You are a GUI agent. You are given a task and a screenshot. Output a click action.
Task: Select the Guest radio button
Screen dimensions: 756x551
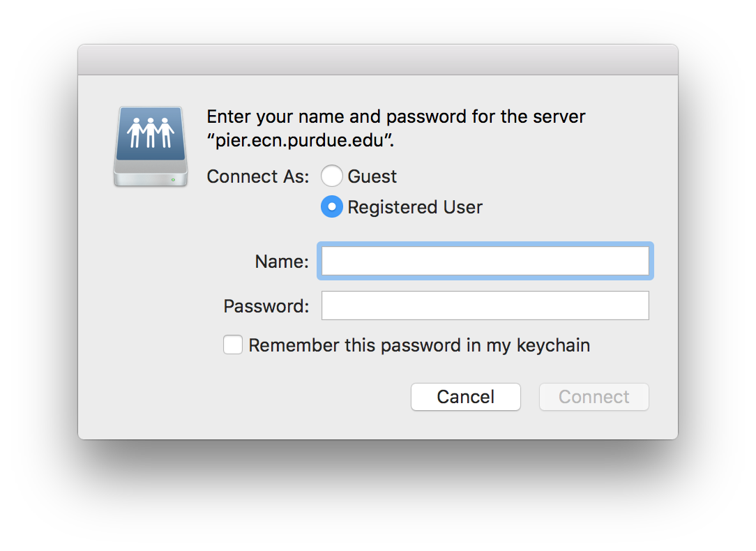point(332,176)
